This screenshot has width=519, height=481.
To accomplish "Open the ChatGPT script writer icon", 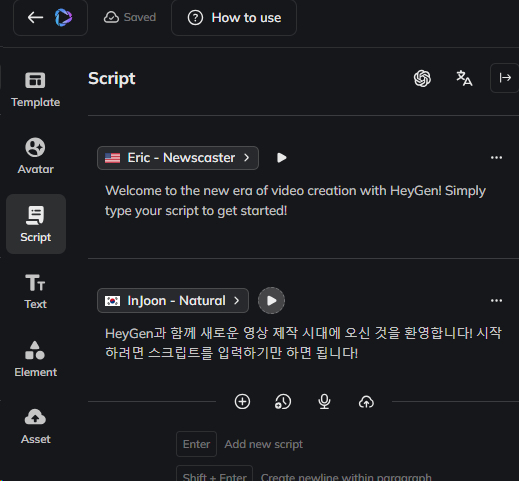I will [x=422, y=78].
